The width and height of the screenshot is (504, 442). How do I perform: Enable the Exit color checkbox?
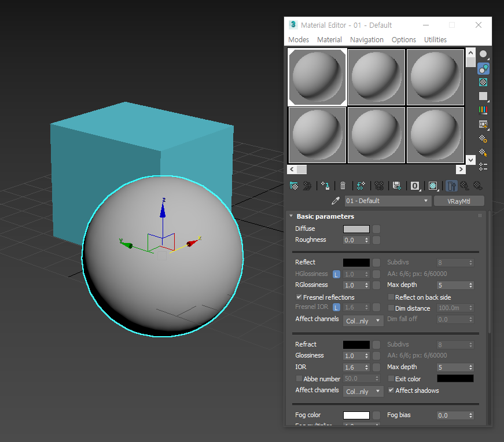[x=391, y=378]
